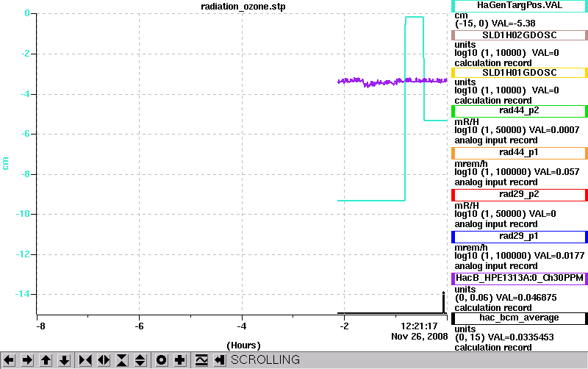Select the rad29_p2 curve legend
Screen dimensions: 588x369
click(x=520, y=195)
